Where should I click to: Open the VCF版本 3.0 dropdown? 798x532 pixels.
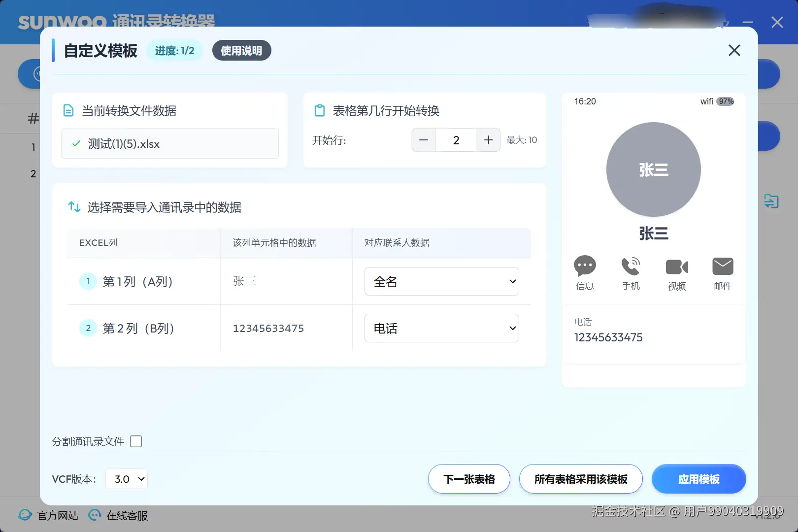pyautogui.click(x=127, y=479)
